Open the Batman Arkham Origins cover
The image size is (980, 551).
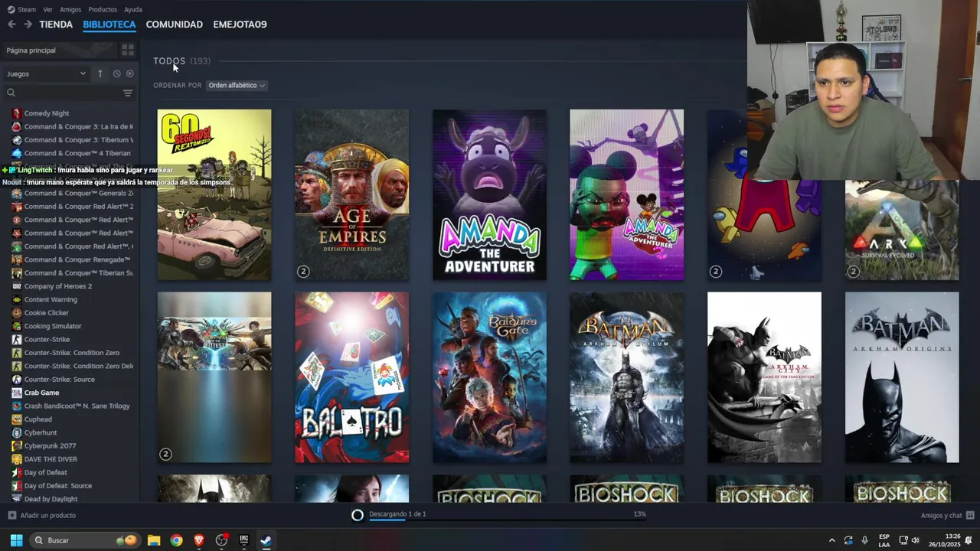click(902, 377)
